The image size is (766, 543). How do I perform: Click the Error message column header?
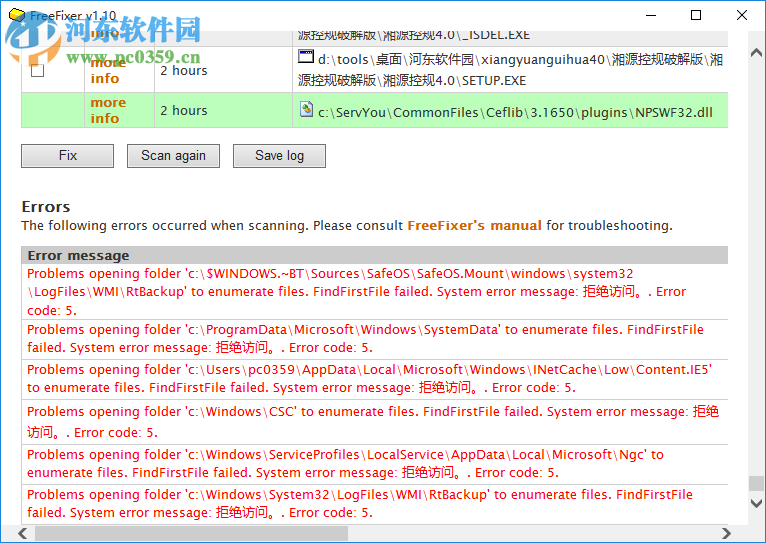coord(375,255)
